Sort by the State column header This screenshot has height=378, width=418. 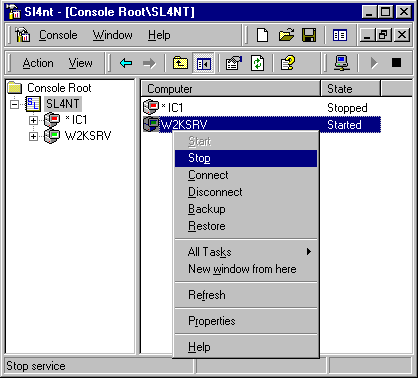pos(350,89)
